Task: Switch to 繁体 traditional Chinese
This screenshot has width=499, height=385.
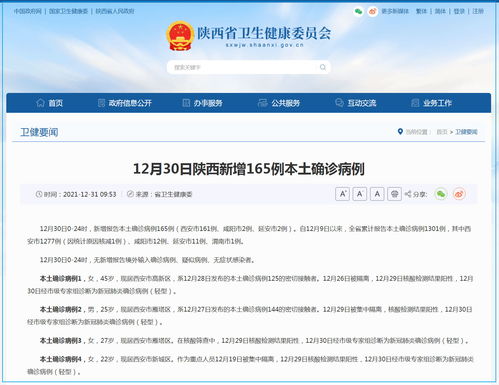Action: point(421,11)
